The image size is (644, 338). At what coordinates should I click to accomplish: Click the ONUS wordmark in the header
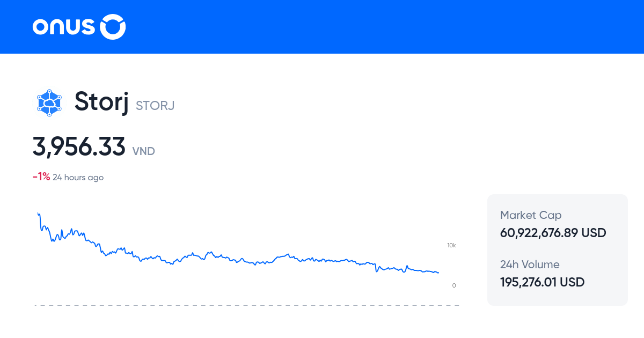coord(64,26)
